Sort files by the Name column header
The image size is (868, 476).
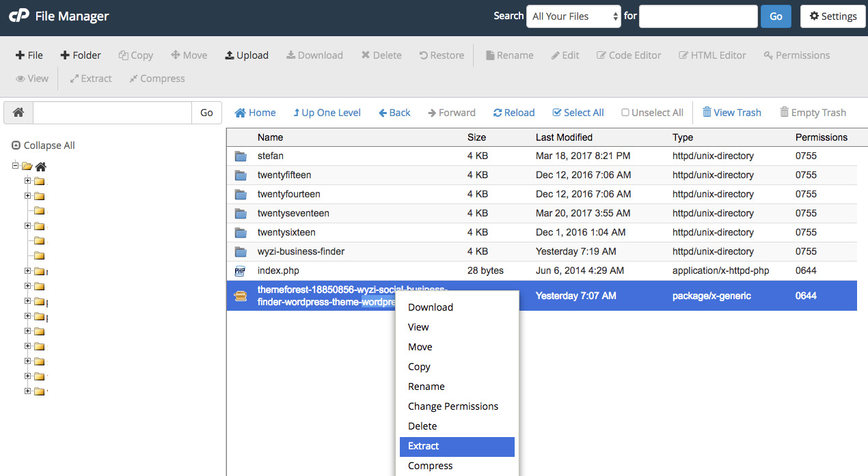(x=270, y=137)
